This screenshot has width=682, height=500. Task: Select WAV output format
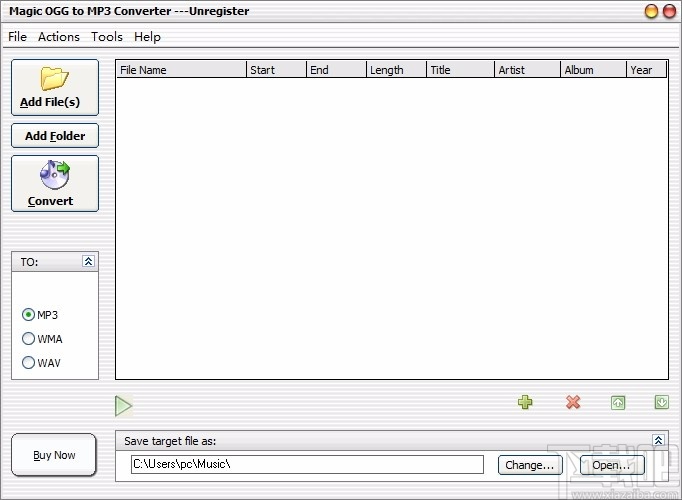tap(41, 363)
